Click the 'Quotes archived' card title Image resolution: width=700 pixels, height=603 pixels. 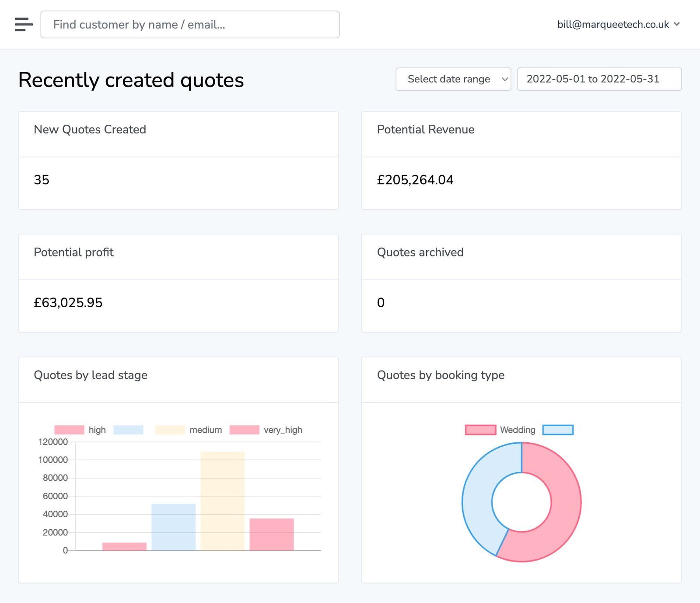click(x=420, y=252)
